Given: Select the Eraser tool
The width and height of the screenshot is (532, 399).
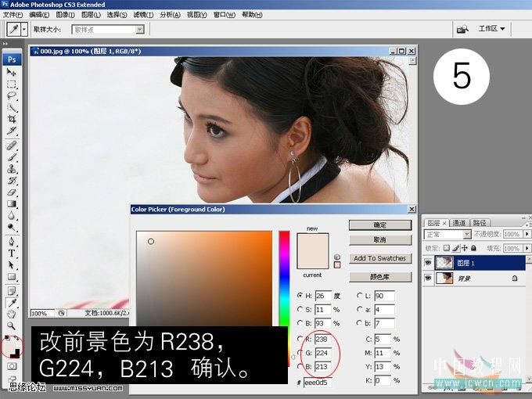Looking at the screenshot, I should coord(12,192).
